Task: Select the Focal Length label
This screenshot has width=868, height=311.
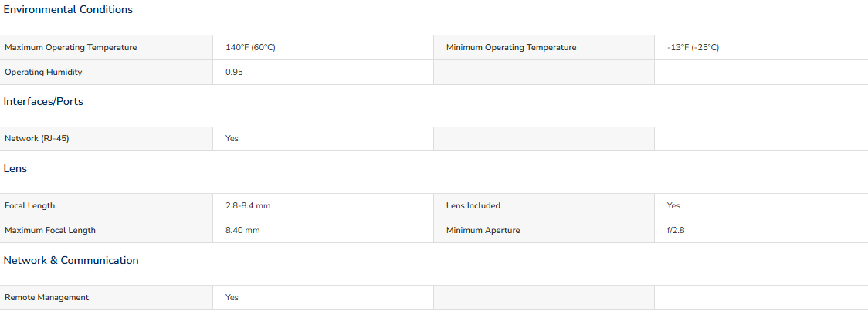Action: pyautogui.click(x=30, y=205)
